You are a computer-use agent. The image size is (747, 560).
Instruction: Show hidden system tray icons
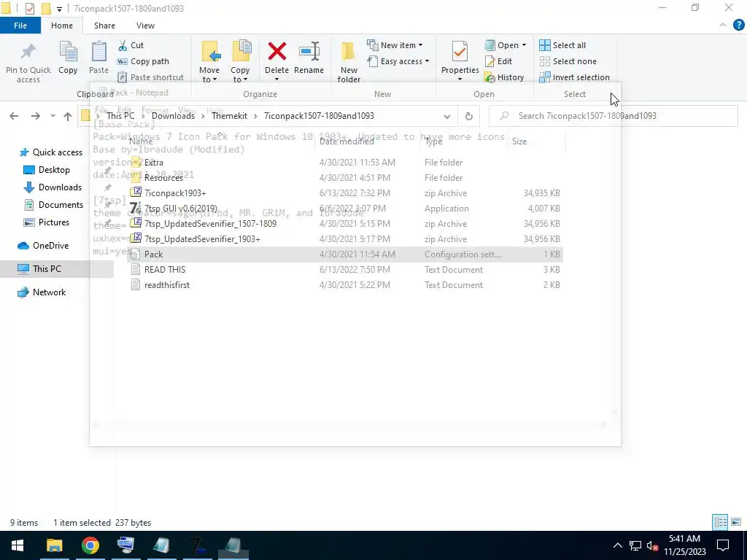617,545
